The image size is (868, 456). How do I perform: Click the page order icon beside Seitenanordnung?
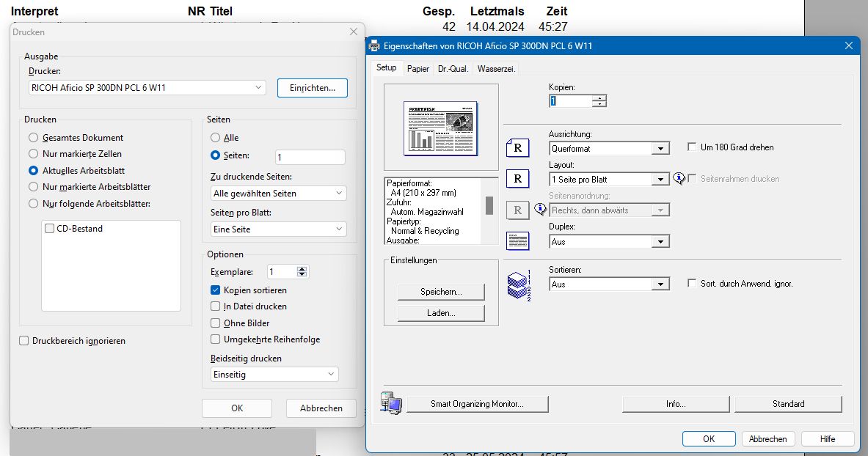(x=517, y=210)
